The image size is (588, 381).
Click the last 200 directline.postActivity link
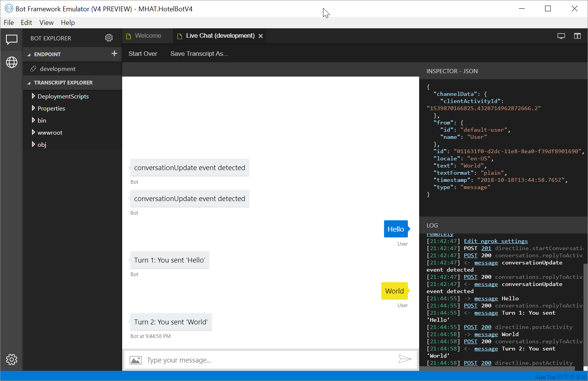[486, 363]
